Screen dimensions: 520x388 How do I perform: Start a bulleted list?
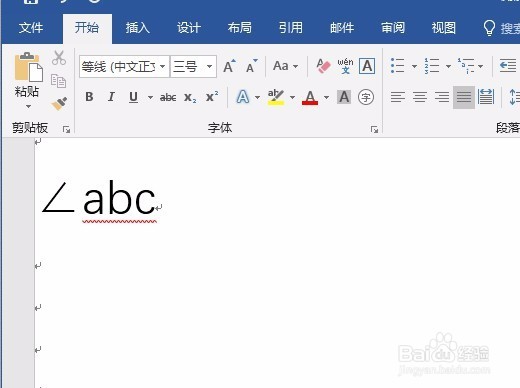pyautogui.click(x=398, y=66)
